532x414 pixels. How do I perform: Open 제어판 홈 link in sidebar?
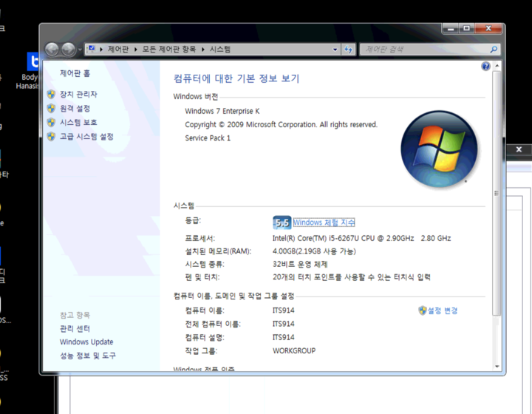(x=75, y=73)
